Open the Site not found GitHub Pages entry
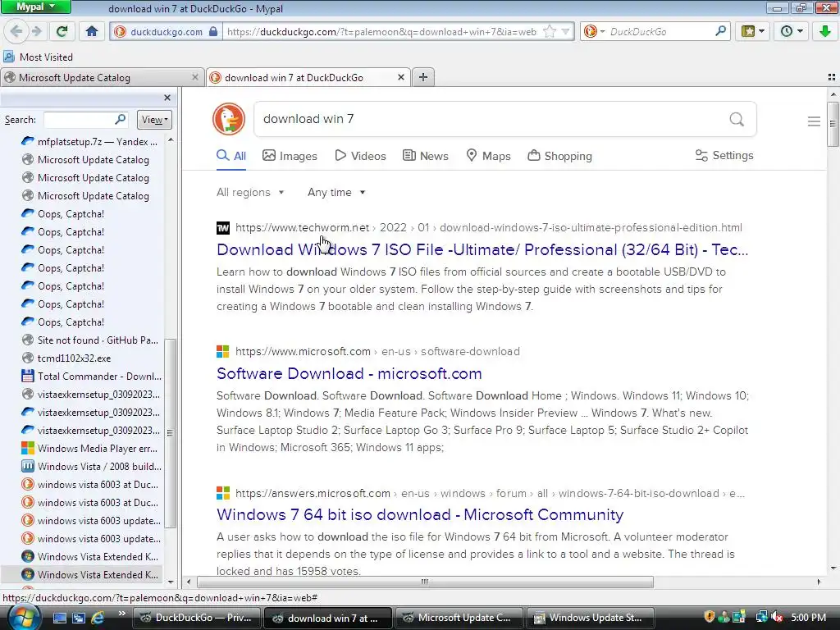 pos(90,340)
